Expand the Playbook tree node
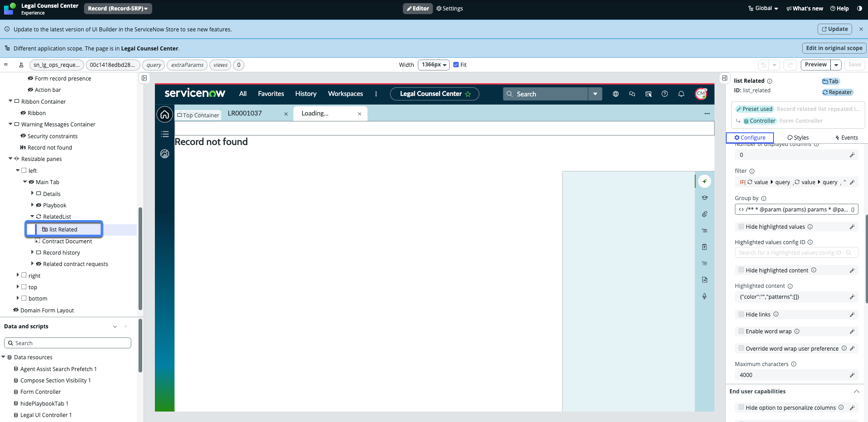The image size is (868, 422). point(32,205)
